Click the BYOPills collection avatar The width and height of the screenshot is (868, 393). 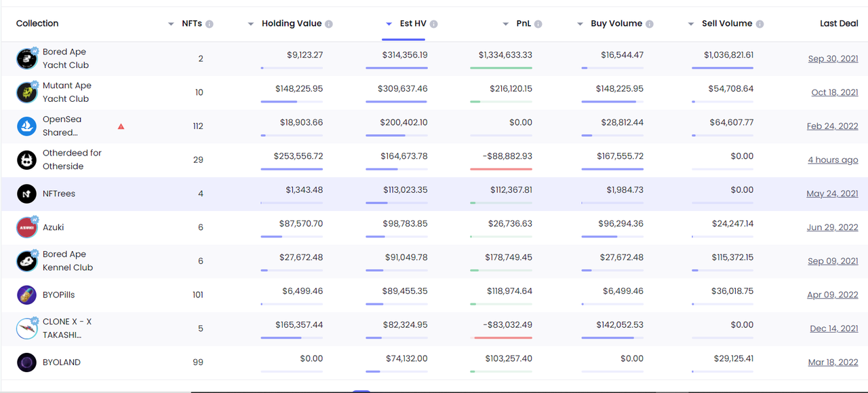click(x=27, y=295)
